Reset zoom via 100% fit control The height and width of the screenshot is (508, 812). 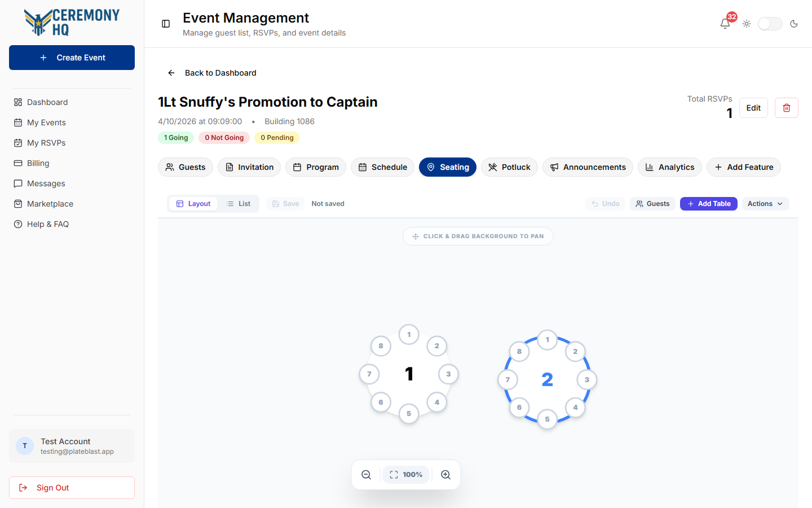(406, 475)
